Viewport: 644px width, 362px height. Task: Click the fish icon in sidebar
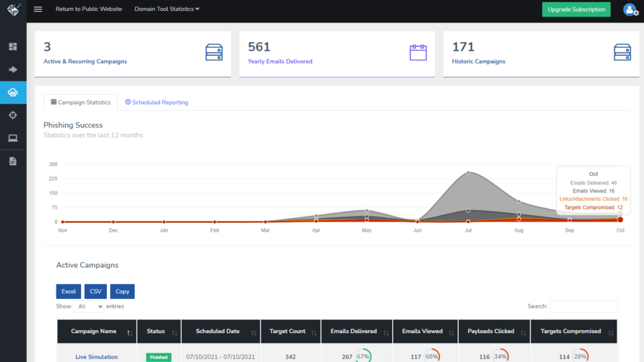tap(13, 70)
